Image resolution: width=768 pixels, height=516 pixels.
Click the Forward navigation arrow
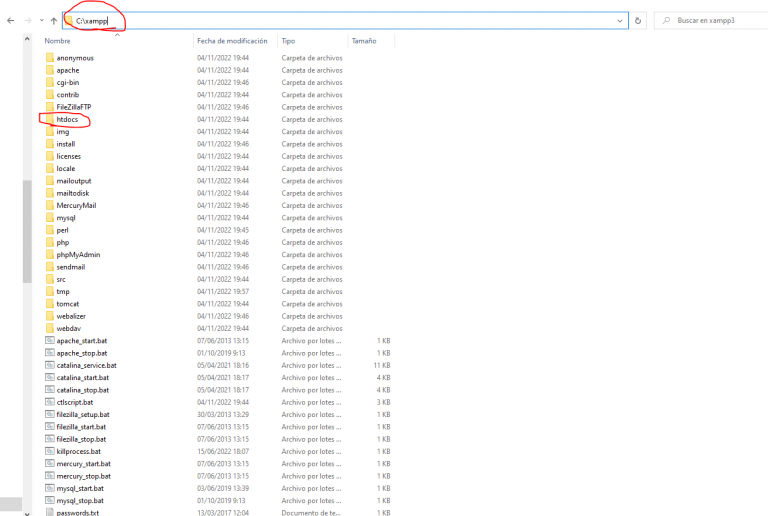(x=26, y=20)
